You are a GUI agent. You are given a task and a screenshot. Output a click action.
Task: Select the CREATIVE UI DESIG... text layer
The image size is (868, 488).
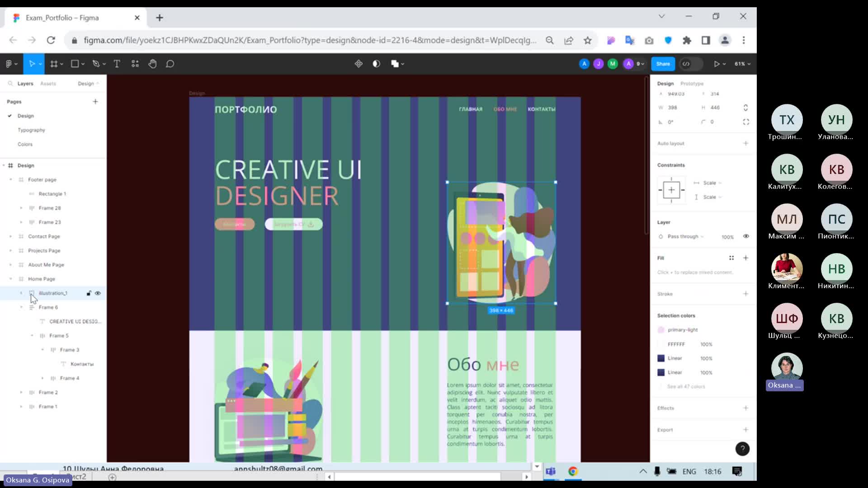[x=75, y=321]
